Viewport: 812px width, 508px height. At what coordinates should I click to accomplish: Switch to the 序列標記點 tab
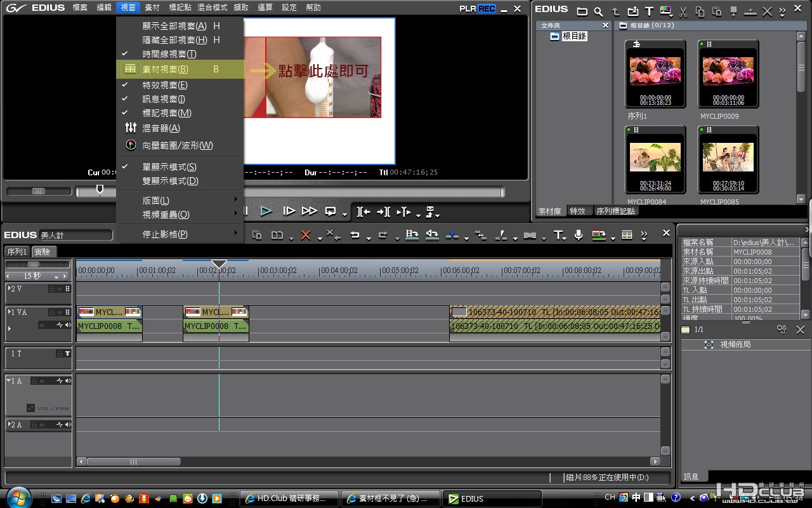615,211
